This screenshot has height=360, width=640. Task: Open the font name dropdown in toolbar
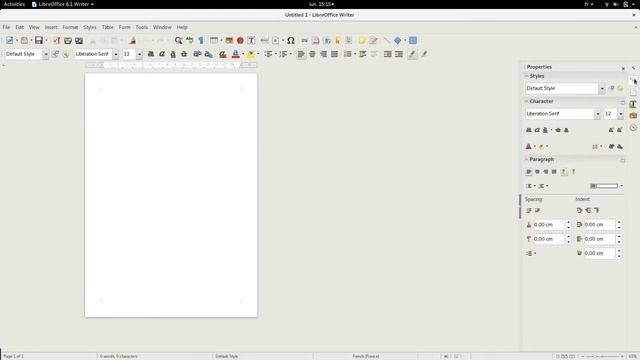click(116, 54)
